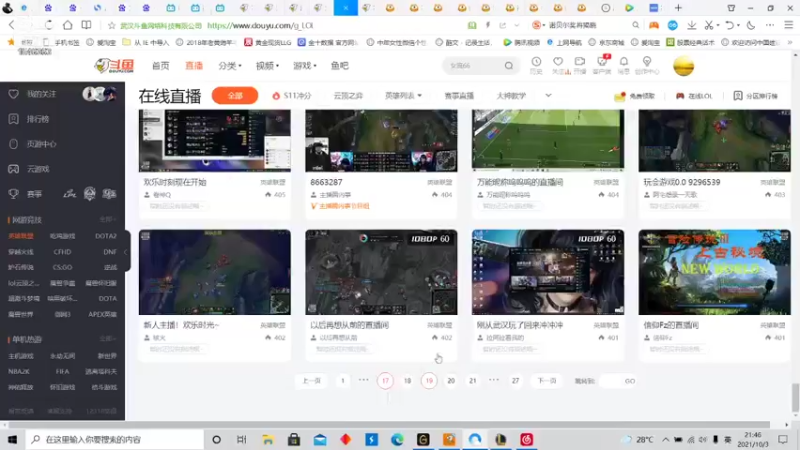
Task: Click the browser back arrow
Action: point(11,25)
